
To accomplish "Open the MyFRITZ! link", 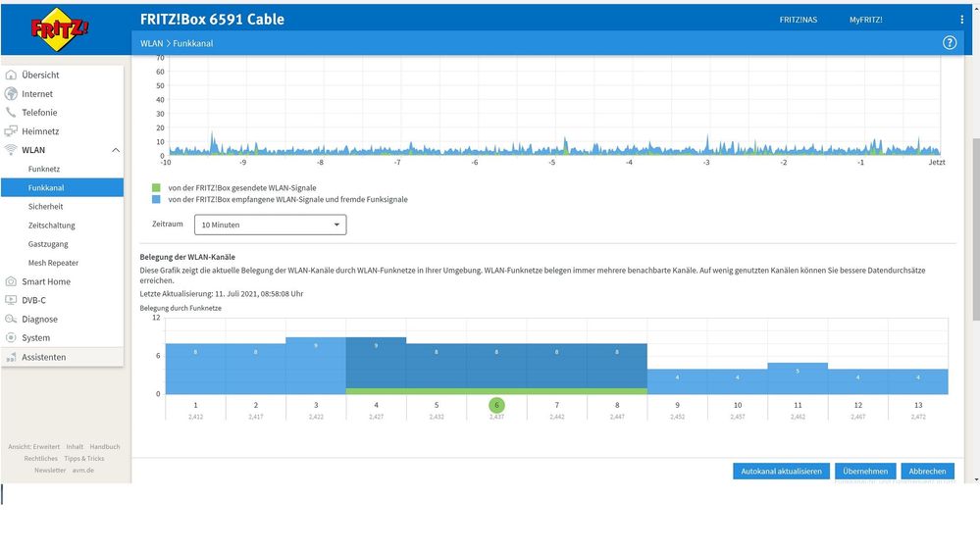I will (865, 20).
